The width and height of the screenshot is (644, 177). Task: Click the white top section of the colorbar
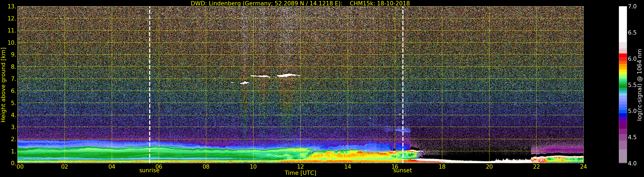(x=623, y=24)
